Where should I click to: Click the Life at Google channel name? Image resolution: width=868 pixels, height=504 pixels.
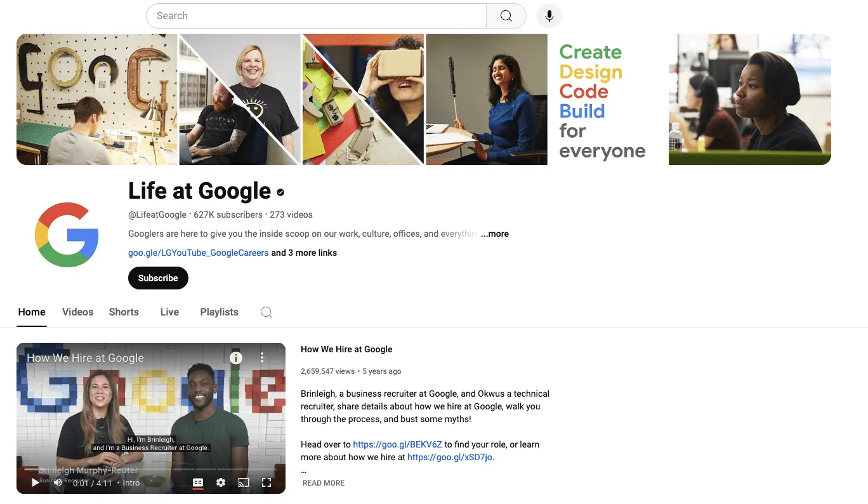(x=199, y=191)
